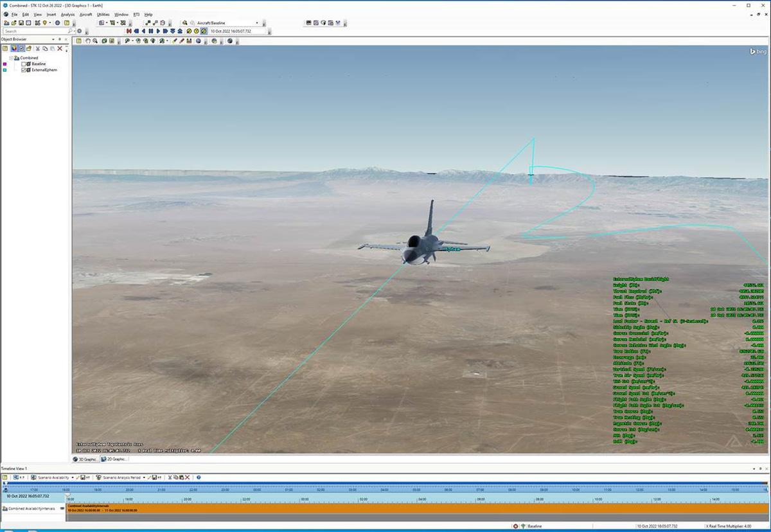
Task: Open the Scenario Availability dropdown in the timeline toolbar
Action: click(73, 477)
